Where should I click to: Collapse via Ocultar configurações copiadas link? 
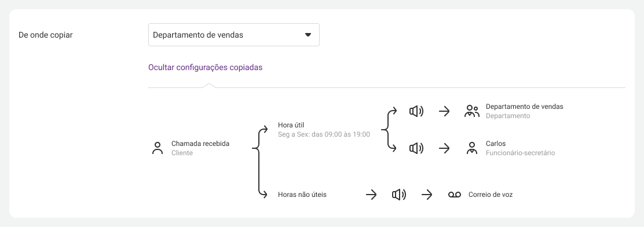point(206,67)
